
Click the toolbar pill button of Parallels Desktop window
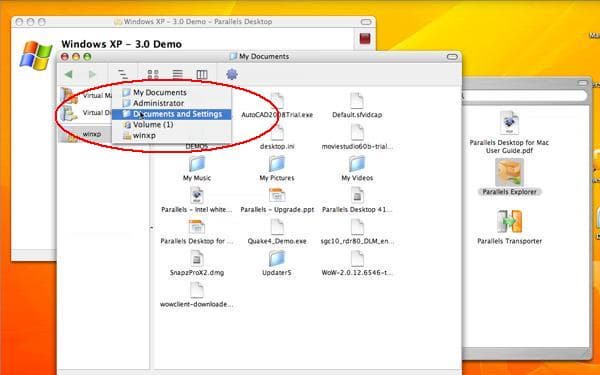366,22
